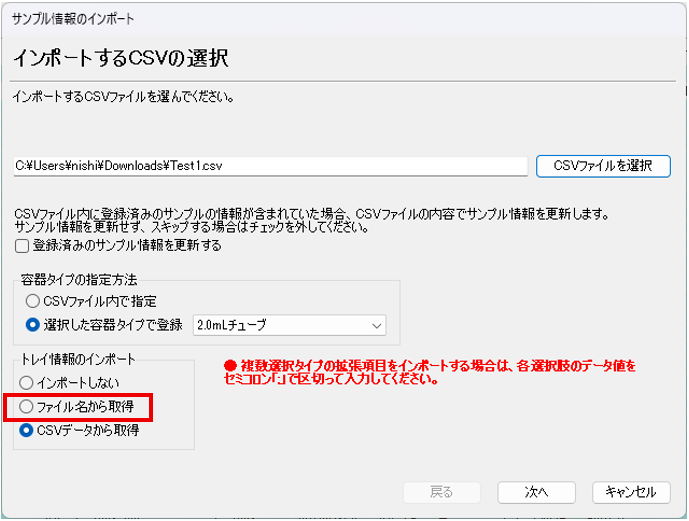The height and width of the screenshot is (521, 689).
Task: Click the red semicolon note text
Action: 432,373
